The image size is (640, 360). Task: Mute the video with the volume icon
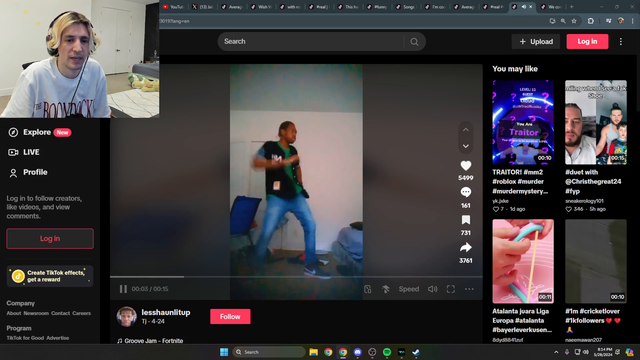tap(432, 289)
